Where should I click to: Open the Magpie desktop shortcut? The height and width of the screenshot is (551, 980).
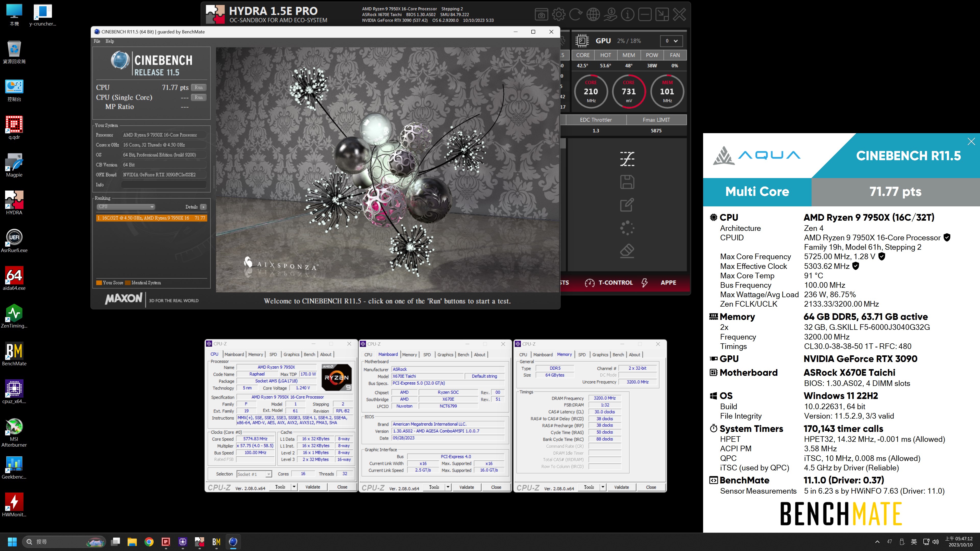14,165
